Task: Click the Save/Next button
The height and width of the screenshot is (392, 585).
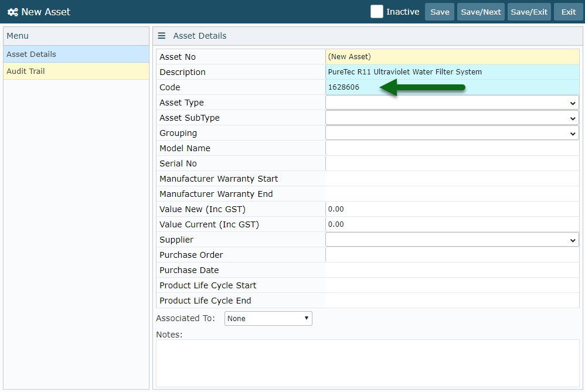Action: pyautogui.click(x=481, y=12)
